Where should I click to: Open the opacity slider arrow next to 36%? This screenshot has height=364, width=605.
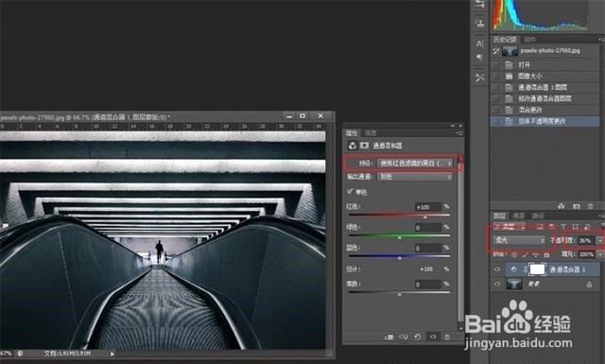(600, 240)
